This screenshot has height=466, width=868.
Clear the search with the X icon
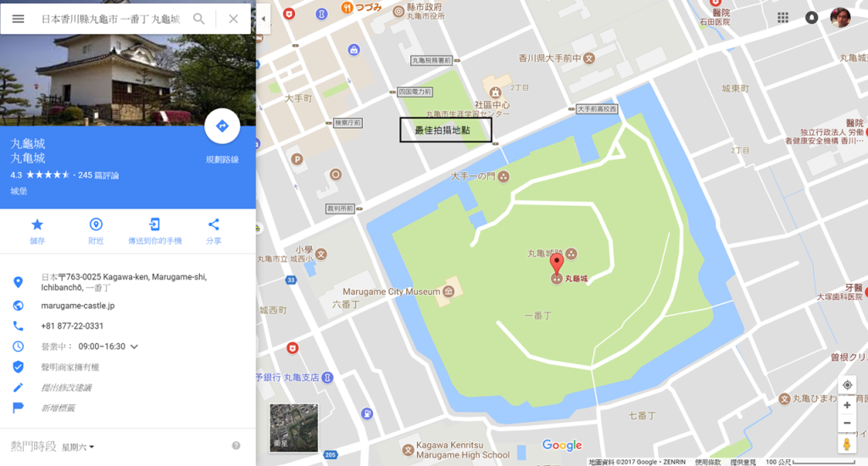coord(234,19)
